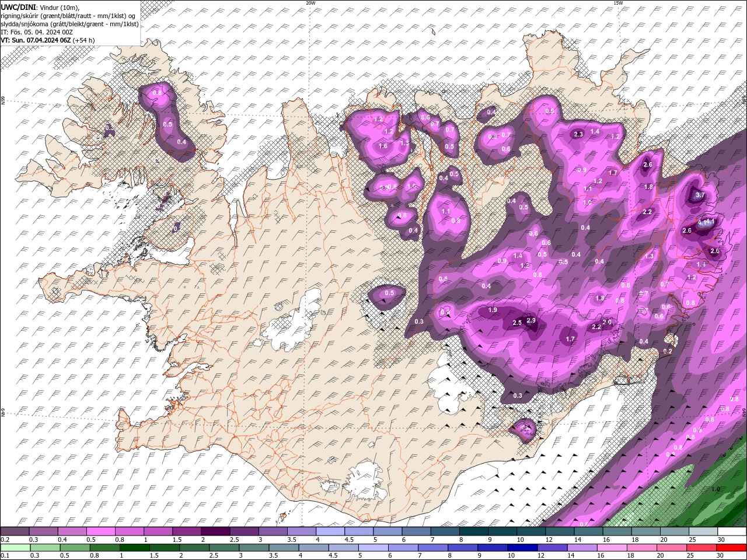Click the 0.2 label on the upper scale
This screenshot has width=747, height=560.
click(x=5, y=540)
